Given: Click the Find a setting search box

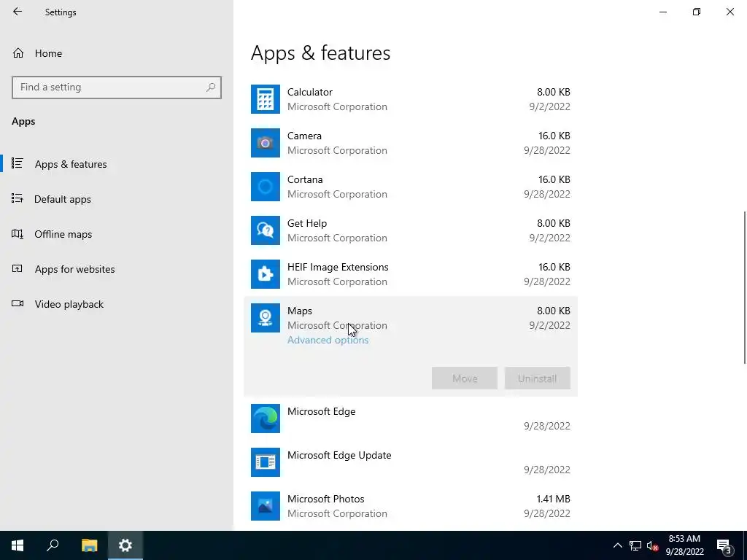Looking at the screenshot, I should click(x=117, y=87).
